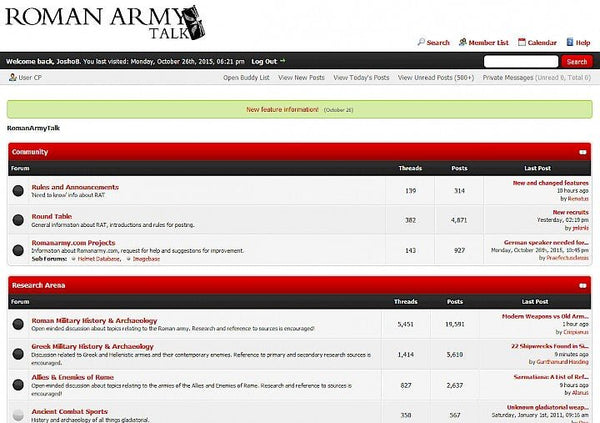Screen dimensions: 600x423
Task: Focus the search text field
Action: [521, 61]
